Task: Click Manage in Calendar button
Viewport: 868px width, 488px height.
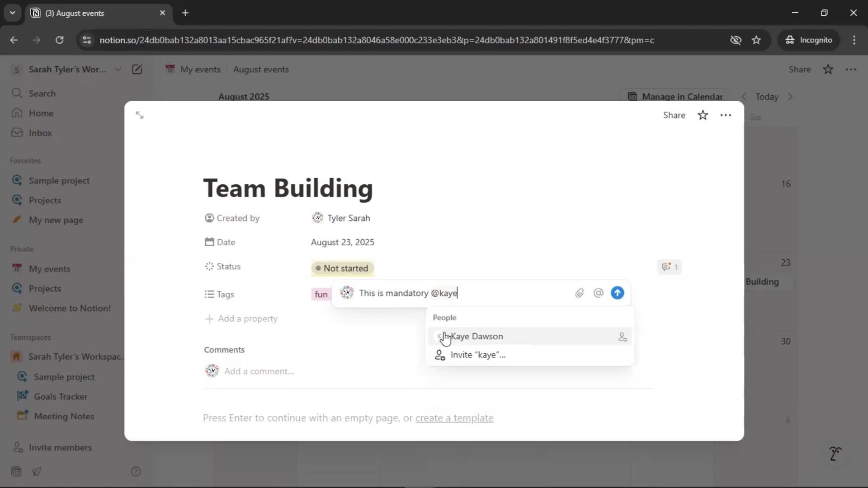Action: point(675,97)
